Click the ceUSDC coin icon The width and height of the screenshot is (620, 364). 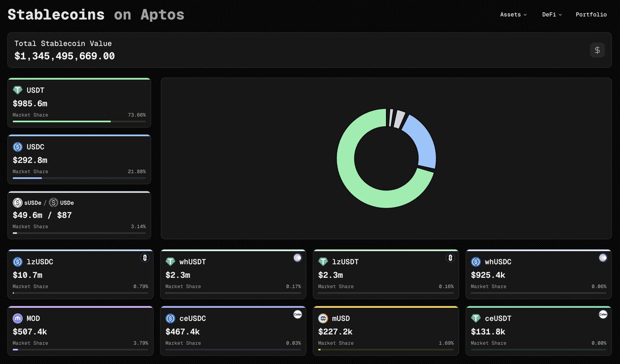[171, 319]
